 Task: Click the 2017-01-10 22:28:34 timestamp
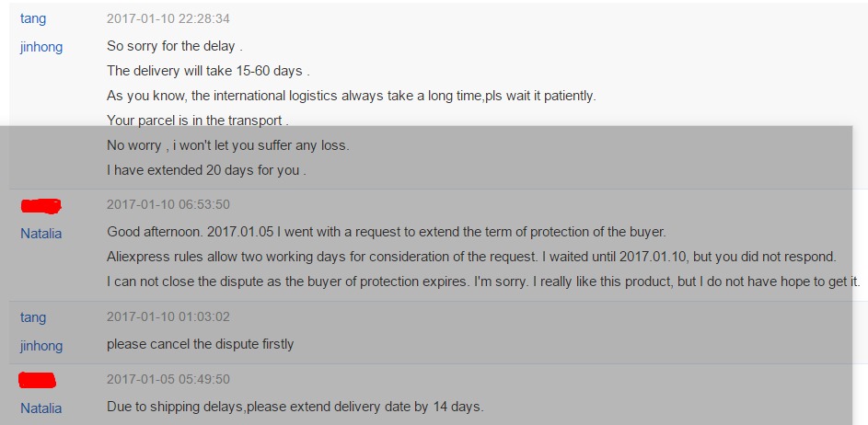(x=168, y=18)
